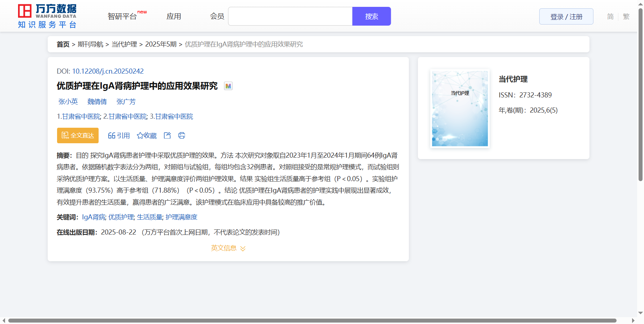Image resolution: width=644 pixels, height=324 pixels.
Task: Click the 期刊导航 breadcrumb link
Action: 90,44
